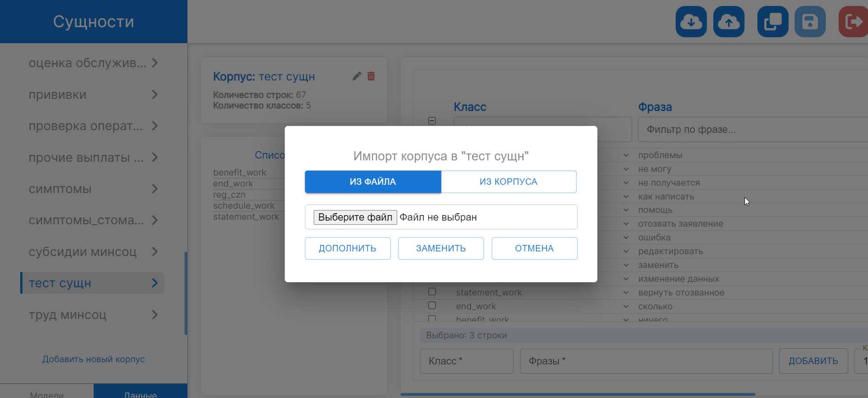The height and width of the screenshot is (398, 868).
Task: Click the save diskette icon
Action: [x=810, y=22]
